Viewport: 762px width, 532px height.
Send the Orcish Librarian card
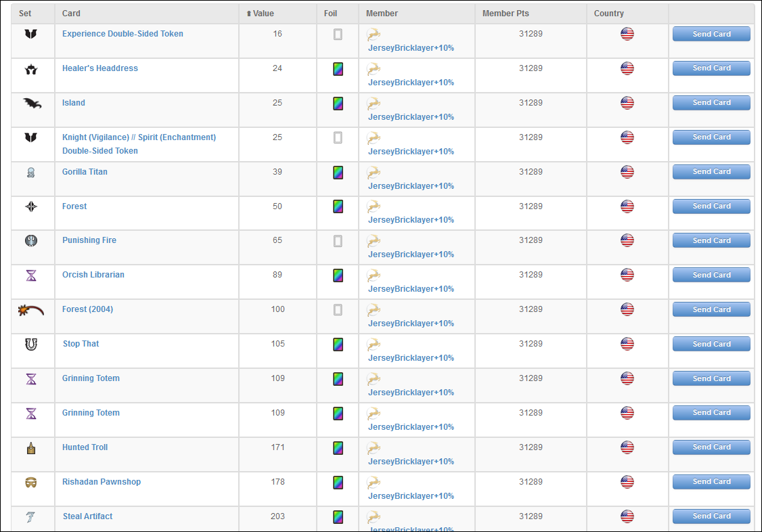pyautogui.click(x=711, y=275)
